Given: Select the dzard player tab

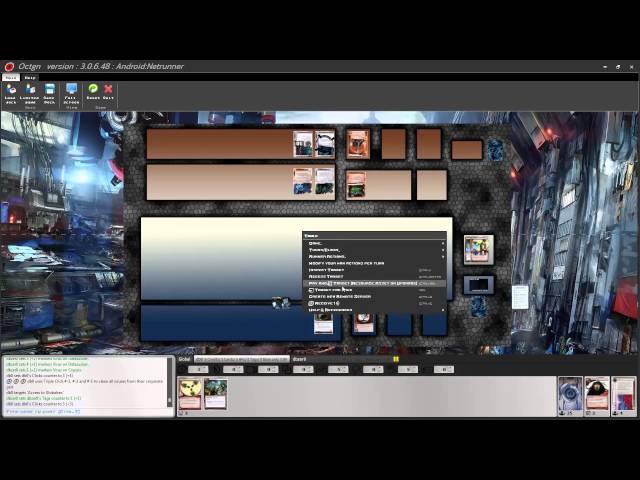Looking at the screenshot, I should coord(299,359).
